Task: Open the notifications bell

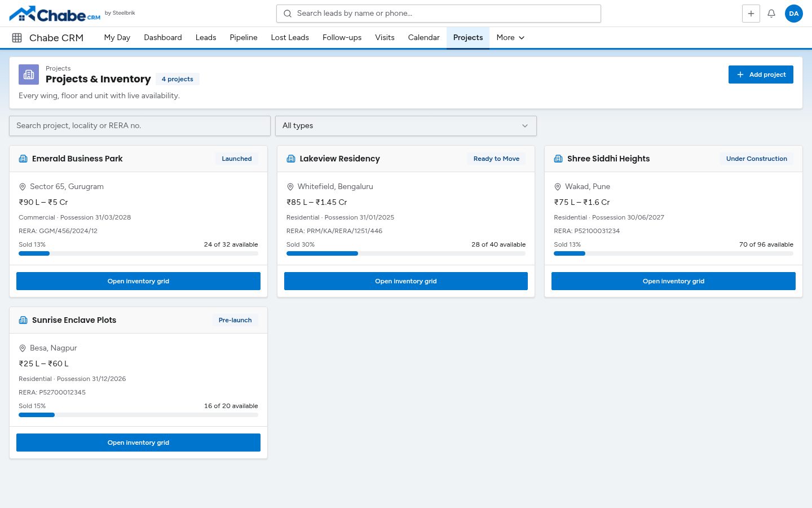Action: pyautogui.click(x=771, y=14)
